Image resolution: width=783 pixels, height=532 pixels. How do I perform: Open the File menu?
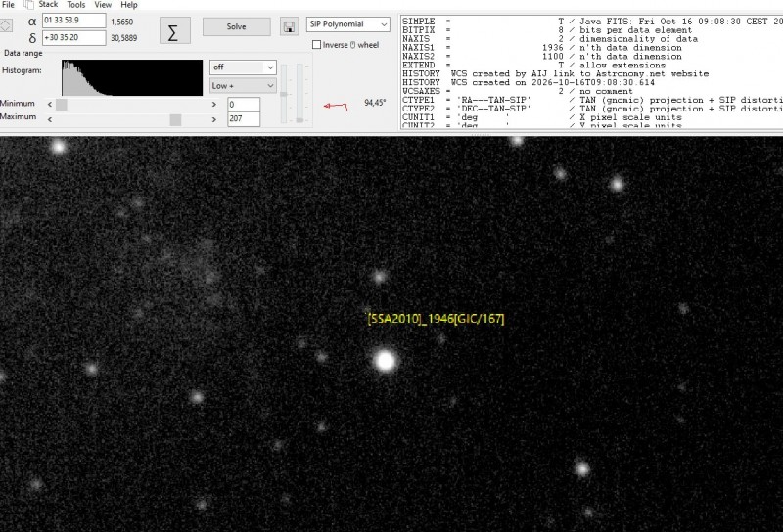(8, 5)
